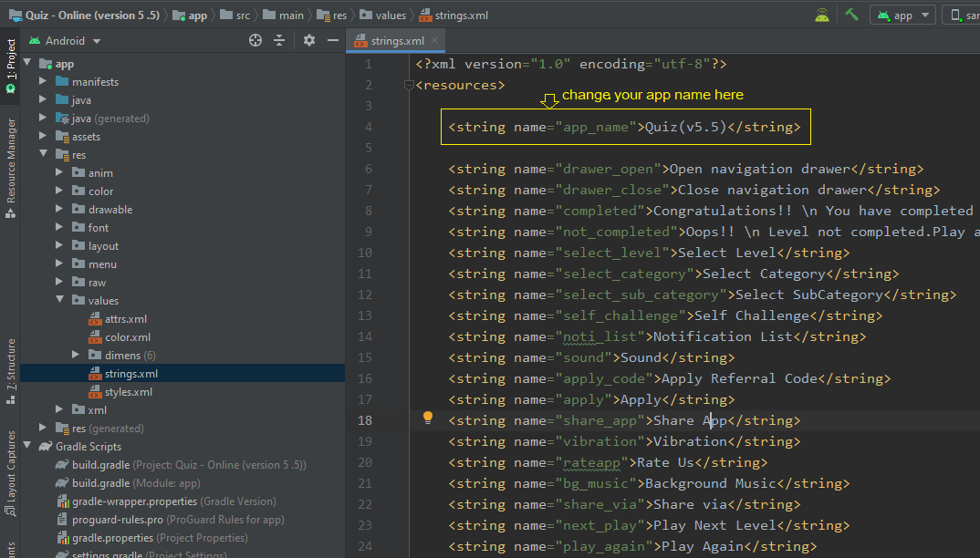Select the layout folder

(95, 246)
